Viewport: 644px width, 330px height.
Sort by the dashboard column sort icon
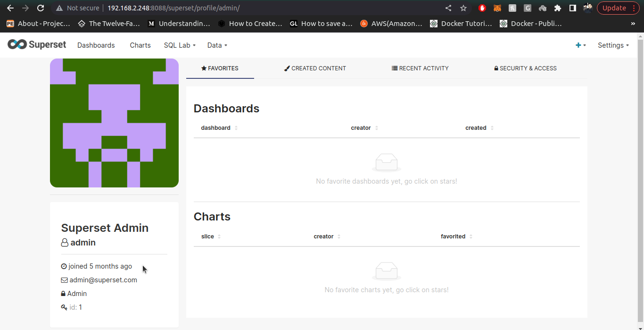coord(236,128)
